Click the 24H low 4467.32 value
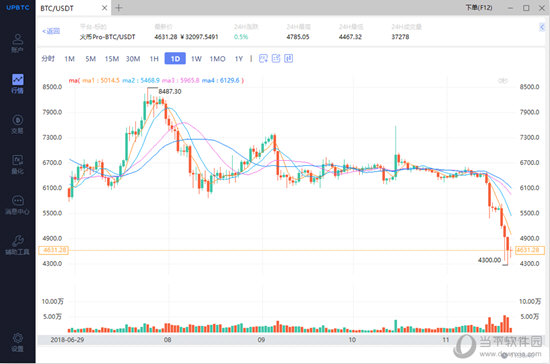 (x=350, y=37)
